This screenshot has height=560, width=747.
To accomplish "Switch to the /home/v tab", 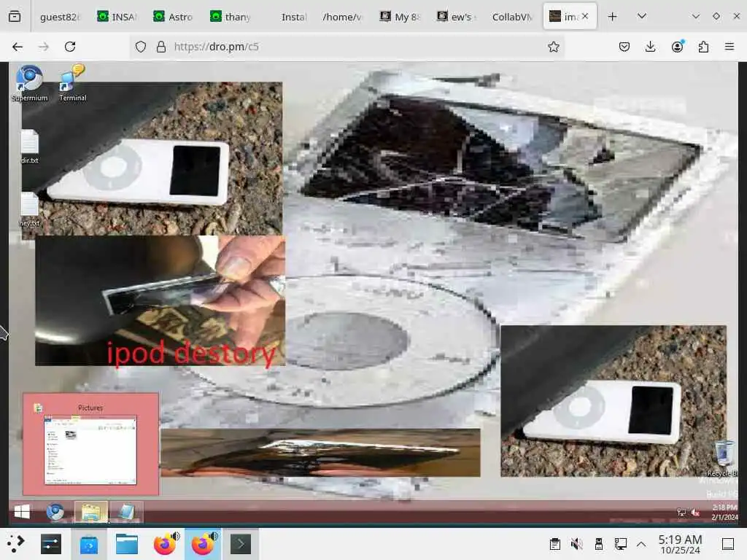I will [x=342, y=17].
